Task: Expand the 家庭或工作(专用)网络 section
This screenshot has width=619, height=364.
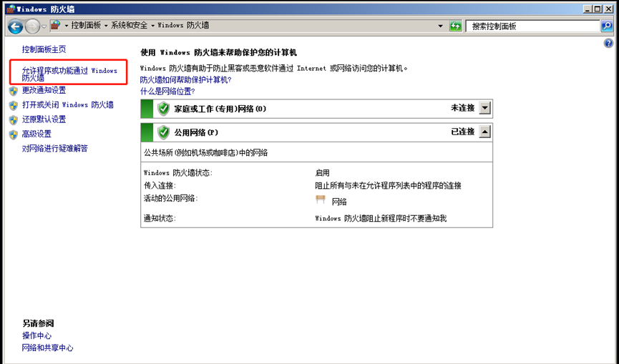Action: pos(485,108)
